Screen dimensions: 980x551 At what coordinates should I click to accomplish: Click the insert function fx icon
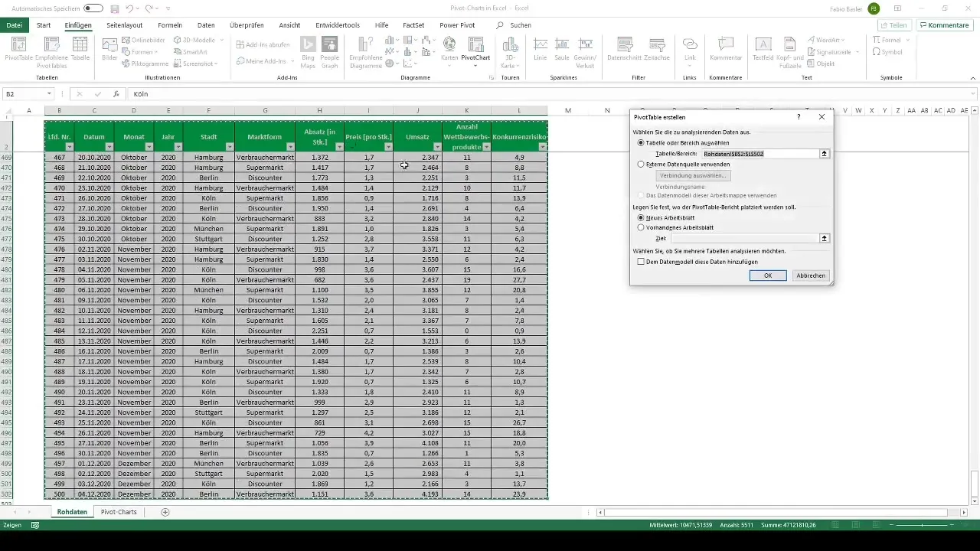(x=116, y=94)
